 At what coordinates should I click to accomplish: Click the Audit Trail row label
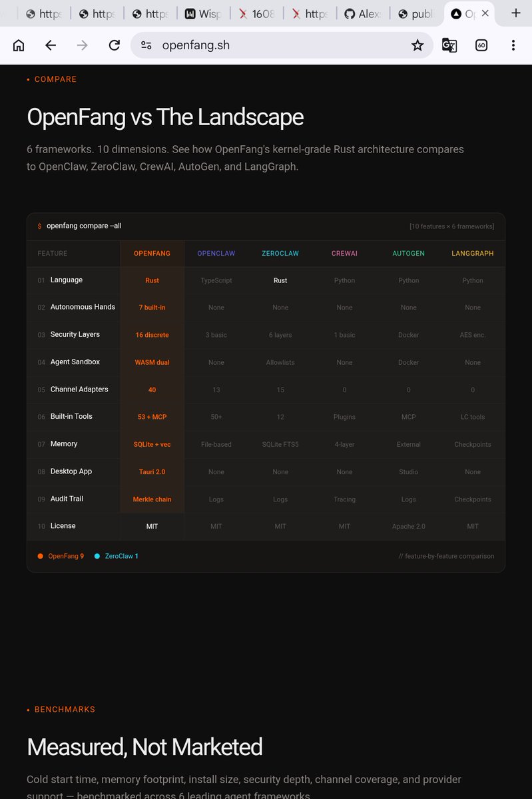(x=67, y=499)
